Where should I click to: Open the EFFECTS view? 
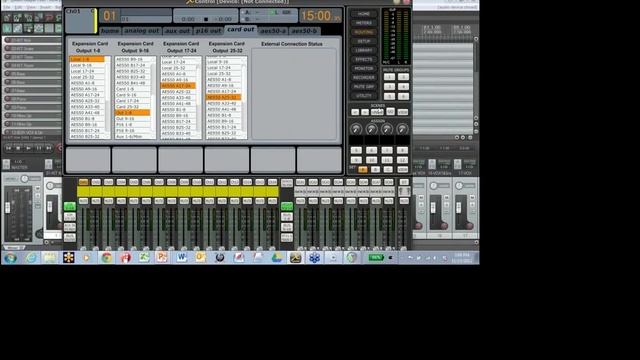[363, 59]
